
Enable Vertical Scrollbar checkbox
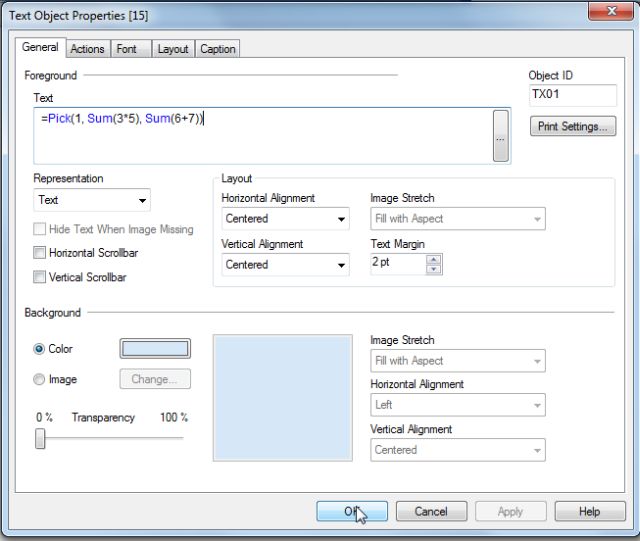[x=39, y=277]
